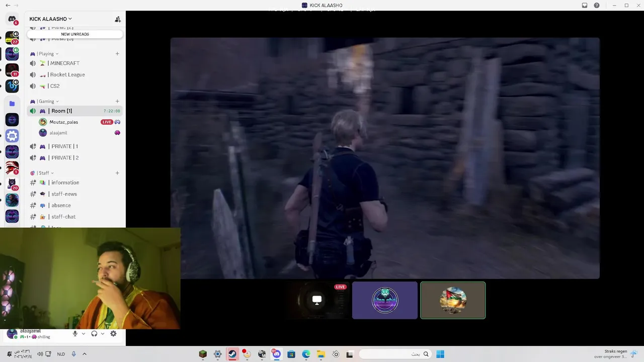
Task: Select the Room [1] voice channel
Action: click(75, 111)
